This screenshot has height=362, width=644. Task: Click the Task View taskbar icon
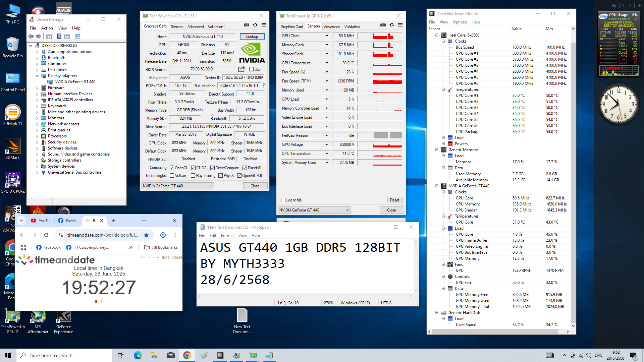point(121,355)
